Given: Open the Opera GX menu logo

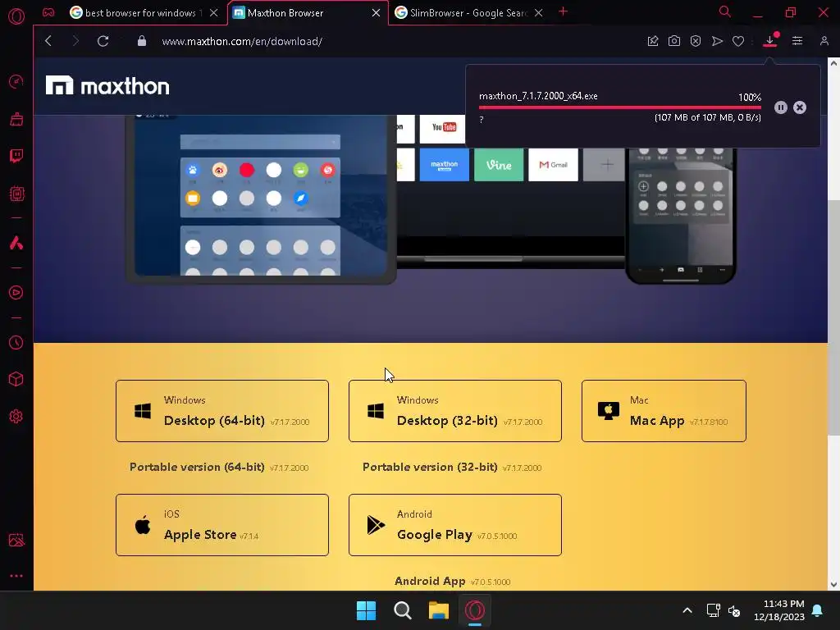Looking at the screenshot, I should point(16,16).
